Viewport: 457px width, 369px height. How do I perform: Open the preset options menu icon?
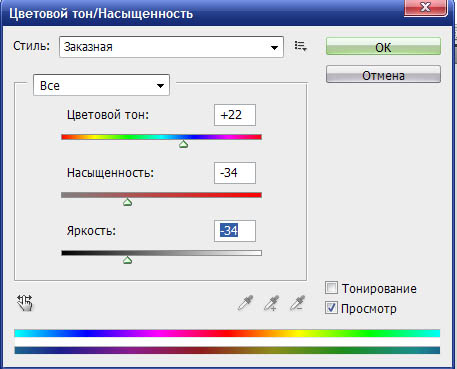(300, 46)
